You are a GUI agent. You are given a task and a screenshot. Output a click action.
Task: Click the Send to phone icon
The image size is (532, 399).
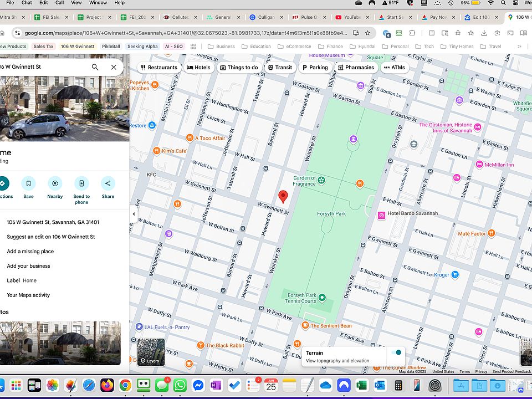point(81,183)
